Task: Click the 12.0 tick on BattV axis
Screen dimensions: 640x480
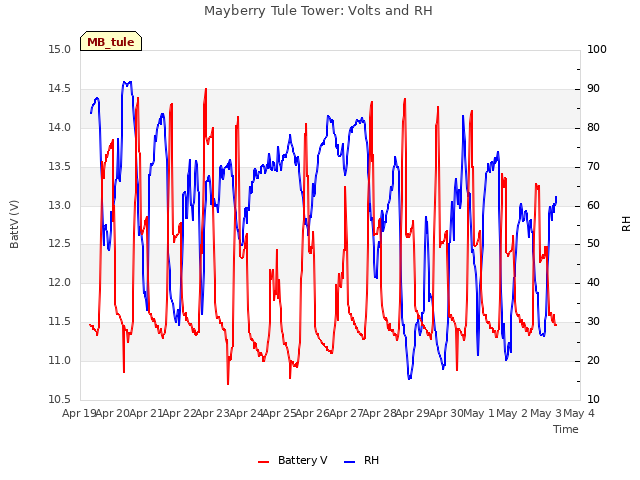Action: pyautogui.click(x=59, y=283)
